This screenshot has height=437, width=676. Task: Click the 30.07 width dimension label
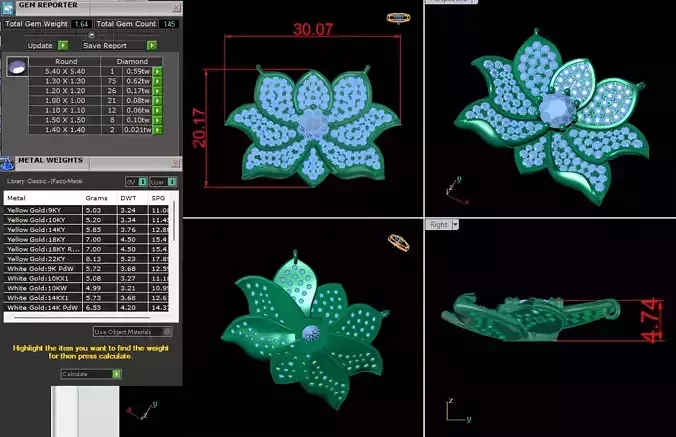(x=313, y=30)
